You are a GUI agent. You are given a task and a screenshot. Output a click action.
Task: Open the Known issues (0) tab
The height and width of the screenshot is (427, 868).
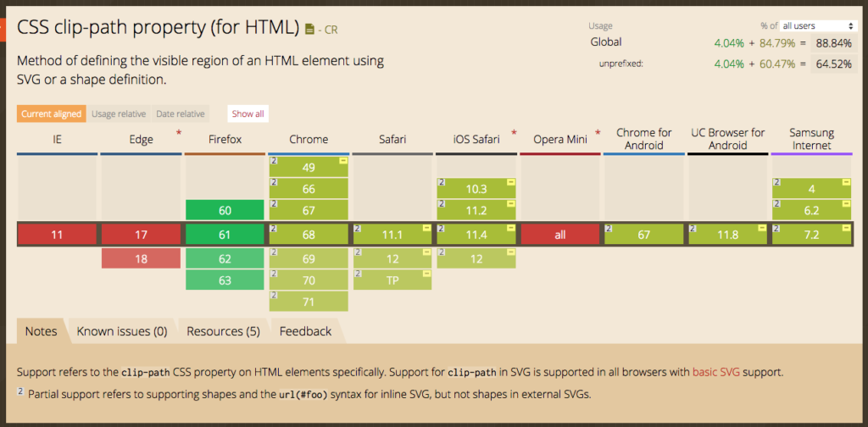[x=122, y=331]
